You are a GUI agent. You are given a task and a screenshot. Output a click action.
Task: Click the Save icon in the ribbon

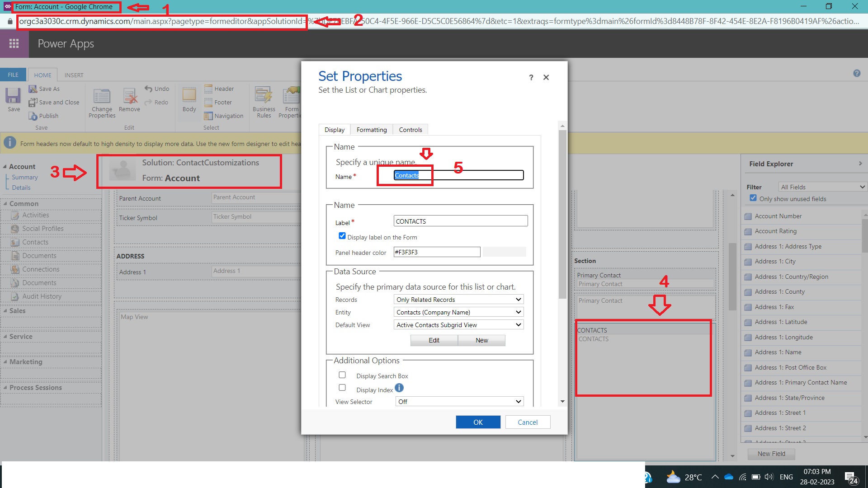14,99
